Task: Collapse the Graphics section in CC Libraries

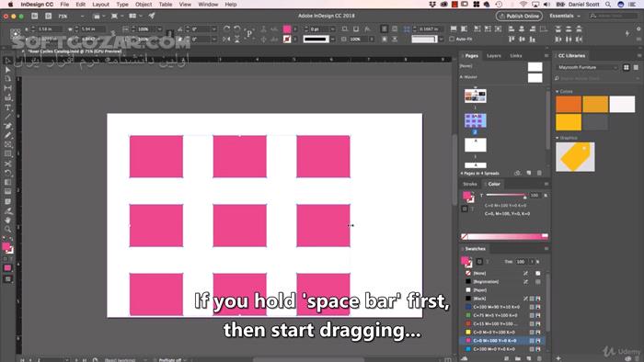Action: pyautogui.click(x=558, y=138)
